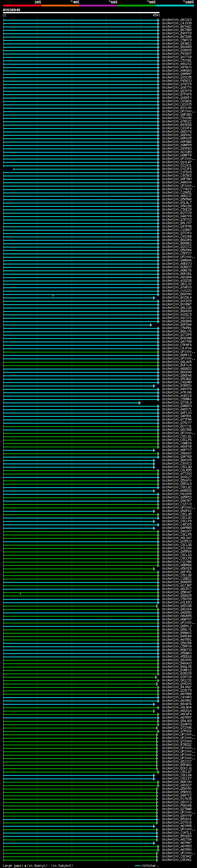
Task: Open hit UniRef100_C0H441 at the bottom
Action: click(x=177, y=860)
